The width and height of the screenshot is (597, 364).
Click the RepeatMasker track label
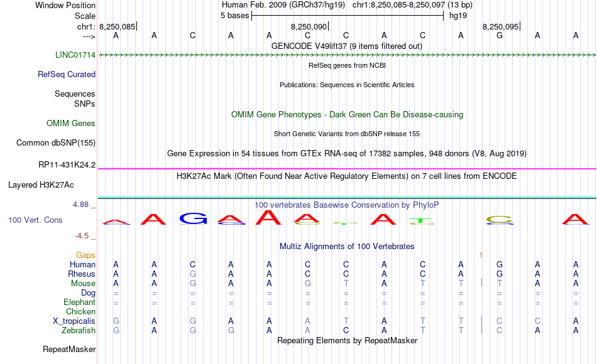point(69,349)
